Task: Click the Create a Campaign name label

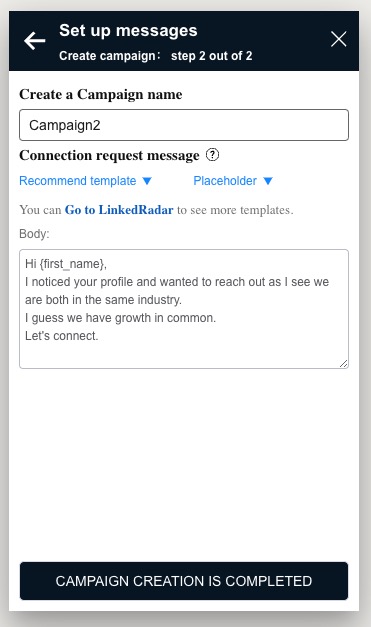Action: 101,94
